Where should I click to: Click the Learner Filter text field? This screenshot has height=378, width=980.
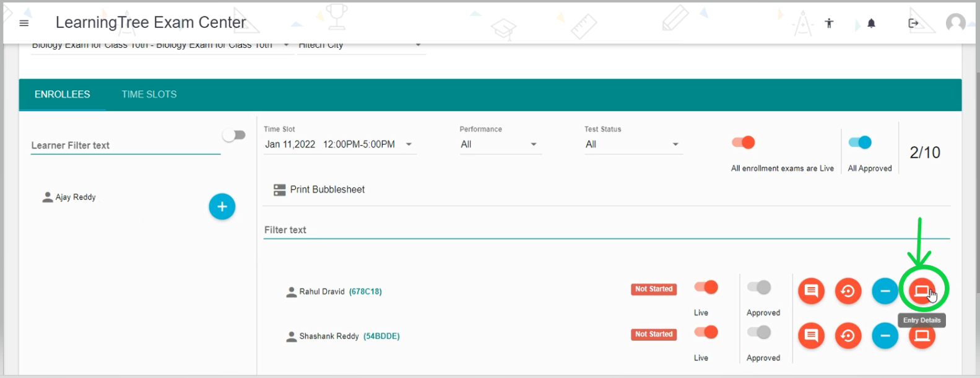125,146
